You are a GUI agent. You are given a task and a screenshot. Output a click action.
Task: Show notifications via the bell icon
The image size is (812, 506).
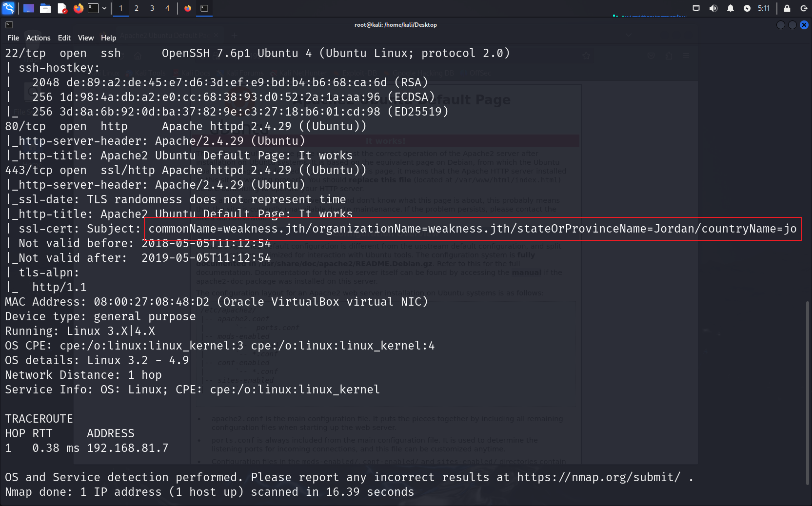pos(731,8)
